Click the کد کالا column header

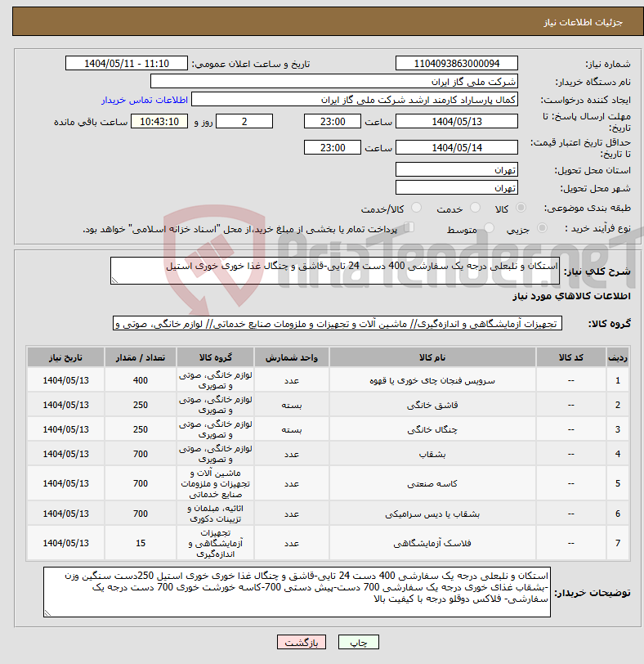pyautogui.click(x=570, y=357)
